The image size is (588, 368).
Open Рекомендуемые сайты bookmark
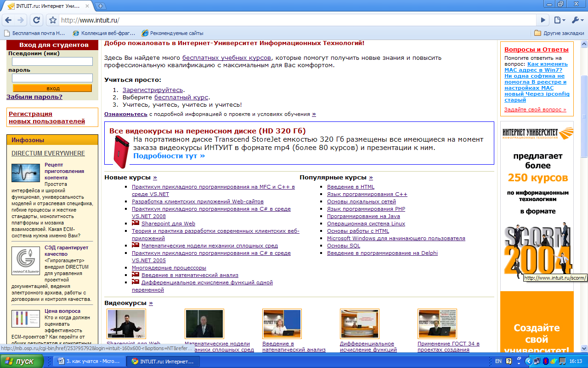[x=172, y=33]
